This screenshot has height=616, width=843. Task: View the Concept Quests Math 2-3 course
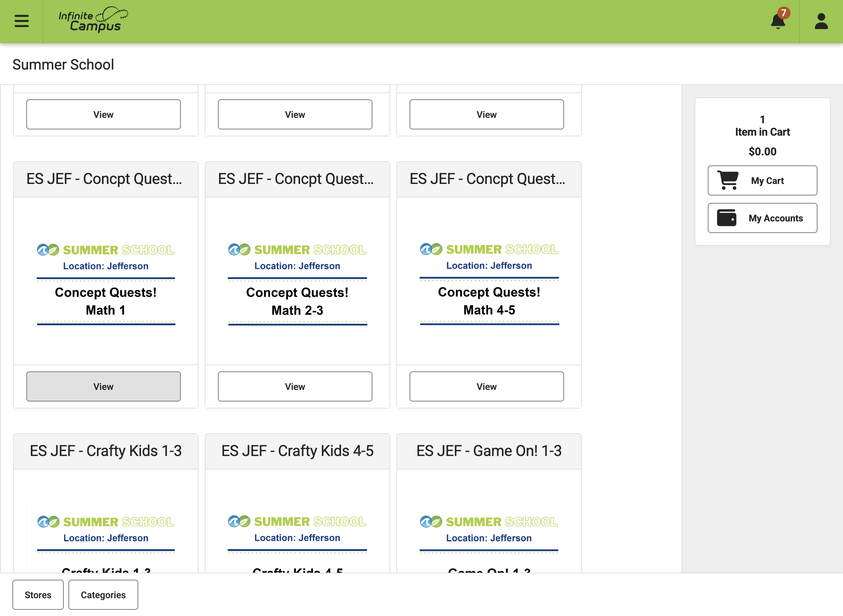click(295, 386)
